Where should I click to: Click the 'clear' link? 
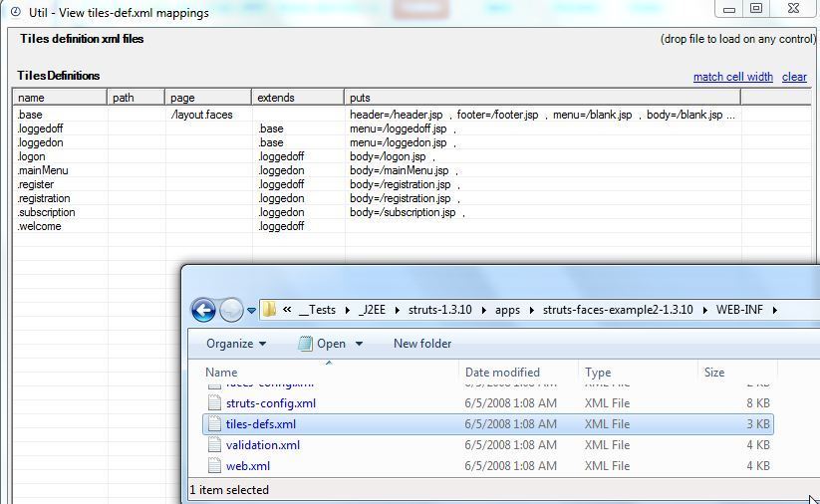click(x=794, y=77)
